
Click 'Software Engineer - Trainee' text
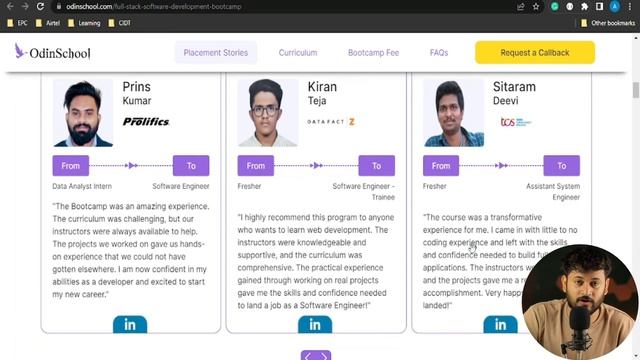(x=364, y=191)
